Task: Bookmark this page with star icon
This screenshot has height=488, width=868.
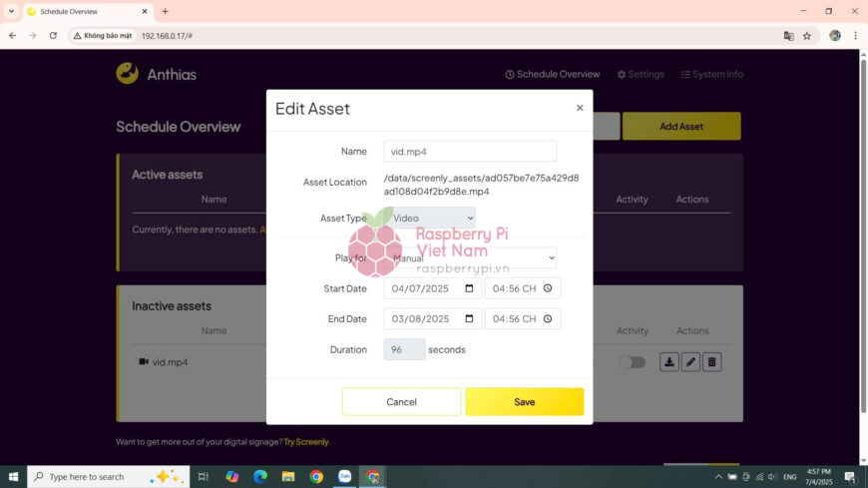Action: point(807,35)
